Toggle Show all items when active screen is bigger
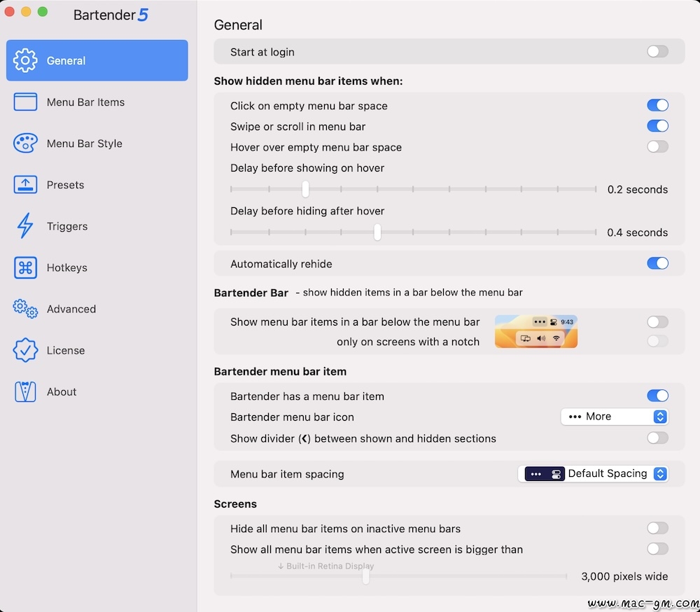The height and width of the screenshot is (612, 700). point(657,548)
